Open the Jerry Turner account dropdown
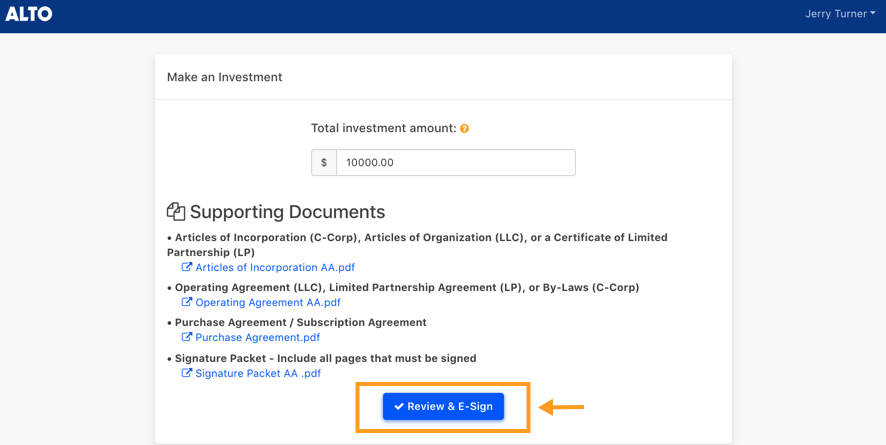The image size is (886, 445). click(840, 14)
